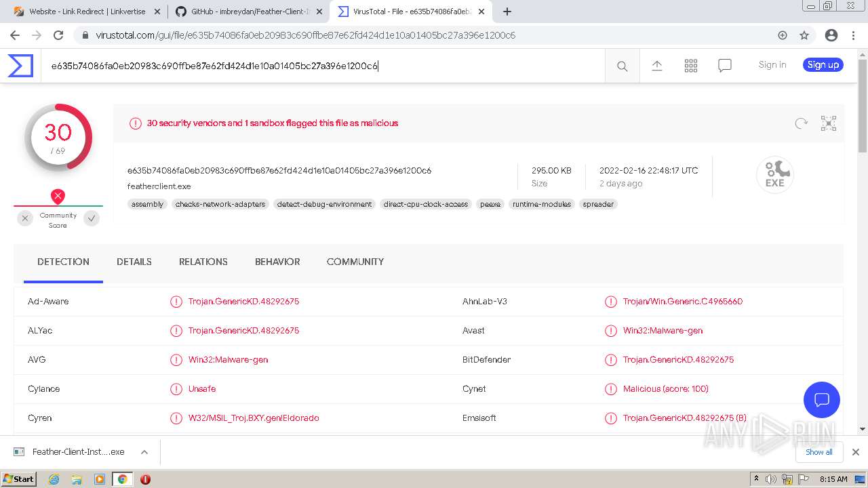Open the media player taskbar icon
Screen dimensions: 868x488
point(100,479)
